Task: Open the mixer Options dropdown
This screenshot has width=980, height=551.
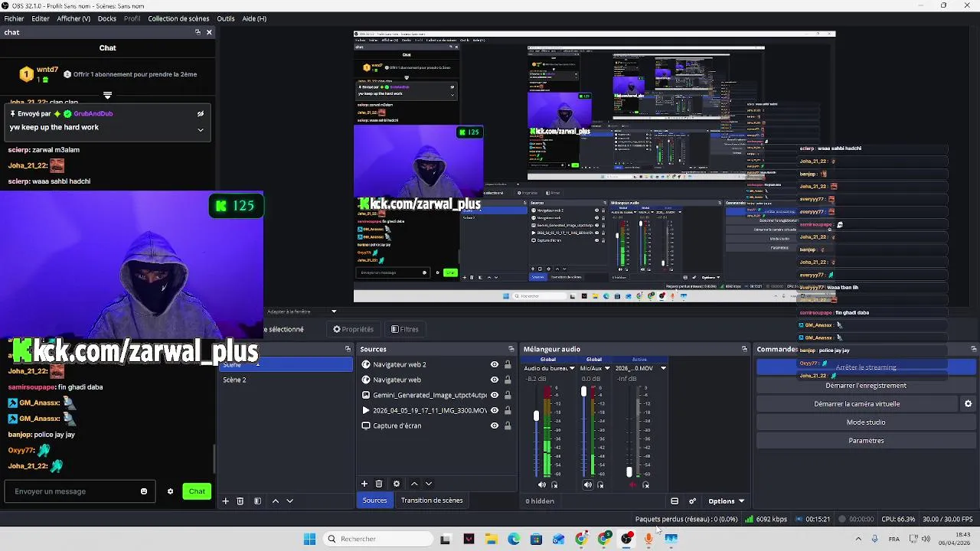Action: [726, 501]
